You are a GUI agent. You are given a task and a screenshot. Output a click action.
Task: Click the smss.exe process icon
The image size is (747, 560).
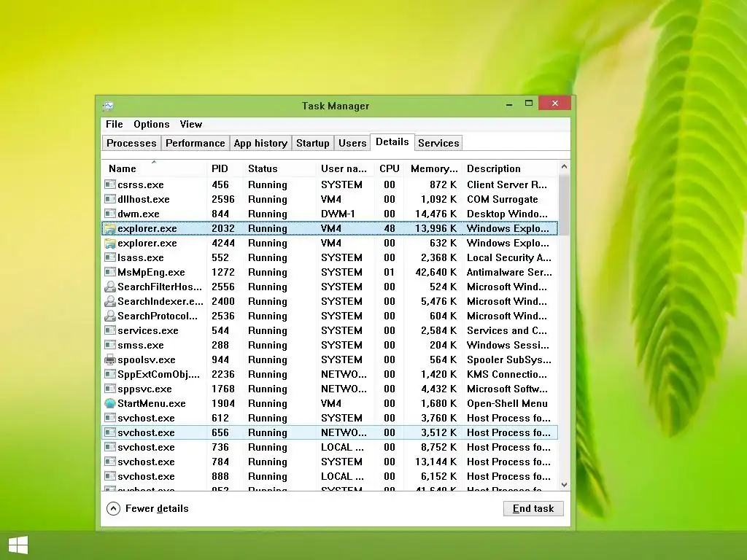point(110,345)
